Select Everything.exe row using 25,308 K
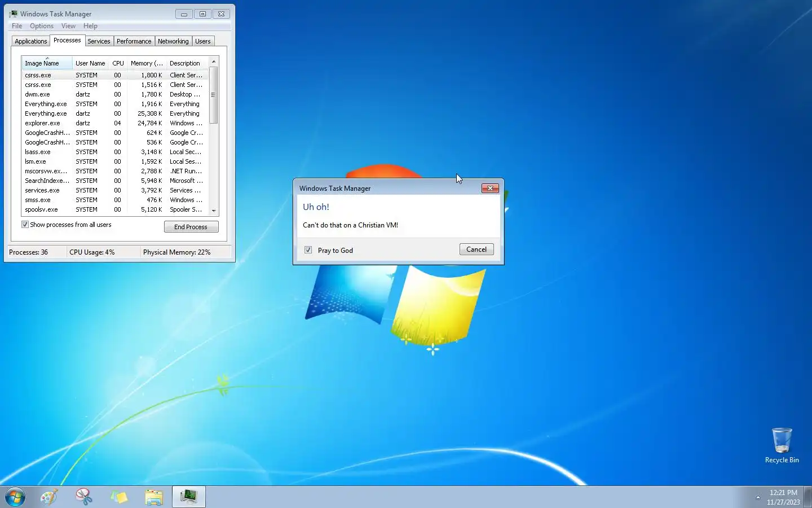Viewport: 812px width, 508px height. click(x=115, y=113)
